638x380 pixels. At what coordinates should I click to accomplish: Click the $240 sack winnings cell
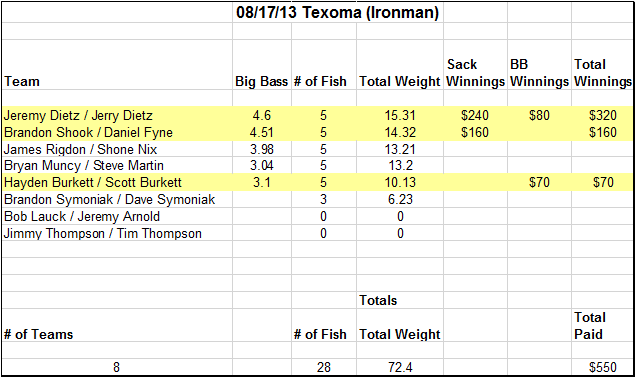(x=475, y=116)
